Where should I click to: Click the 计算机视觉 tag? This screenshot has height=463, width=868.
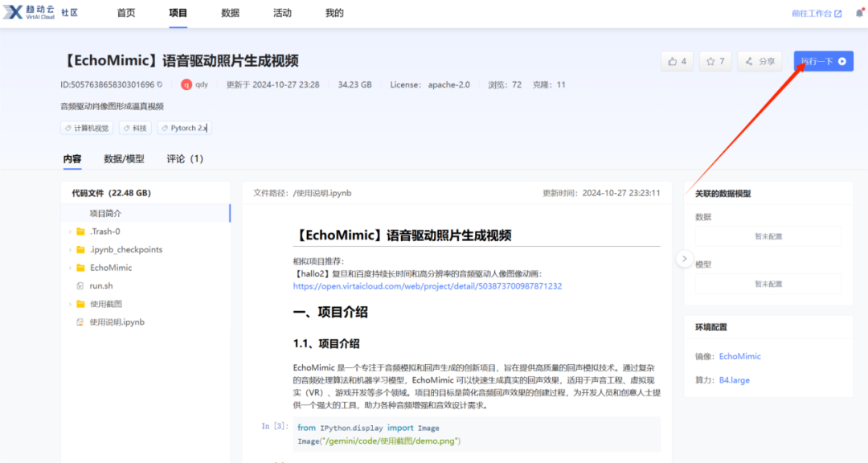click(x=87, y=128)
